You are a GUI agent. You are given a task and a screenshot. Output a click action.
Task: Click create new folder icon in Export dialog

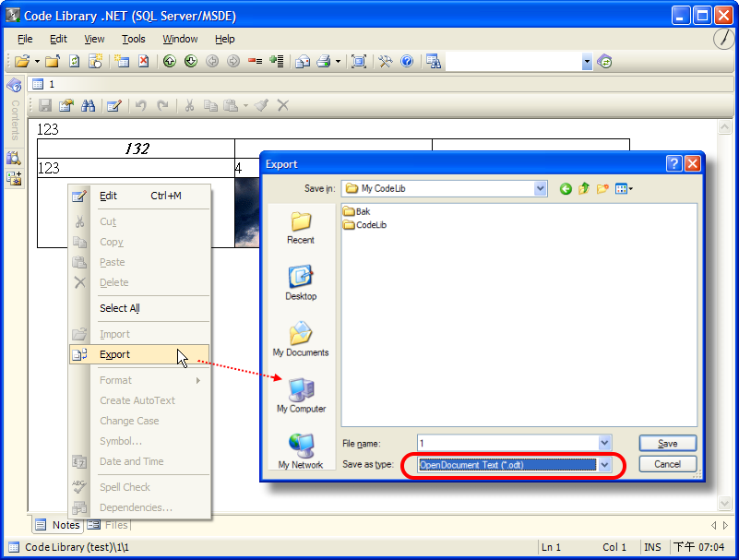(x=602, y=189)
